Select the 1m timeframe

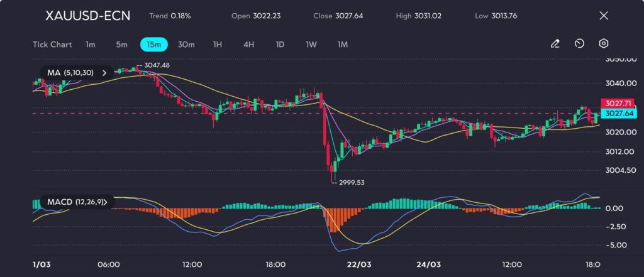(91, 45)
